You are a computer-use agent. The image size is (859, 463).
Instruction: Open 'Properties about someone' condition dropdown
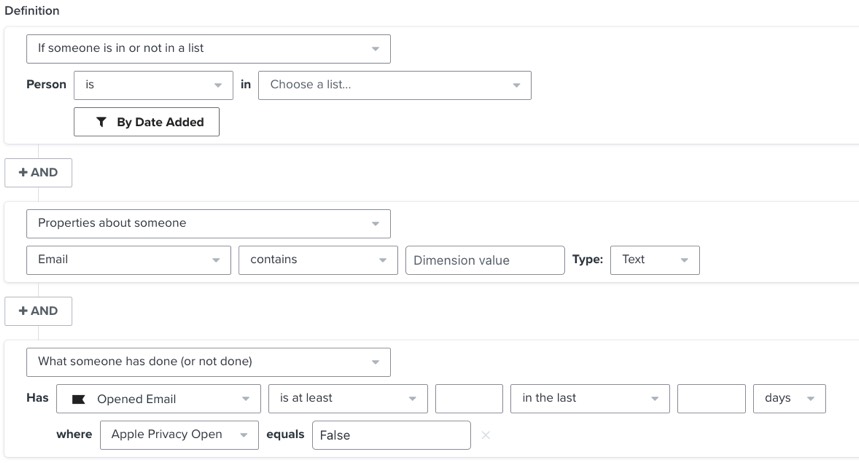[x=208, y=223]
